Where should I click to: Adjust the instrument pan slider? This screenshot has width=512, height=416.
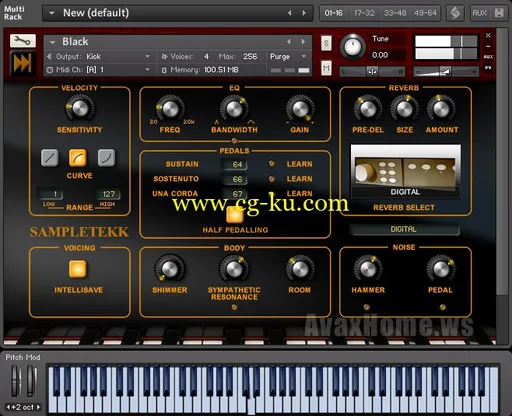click(372, 71)
